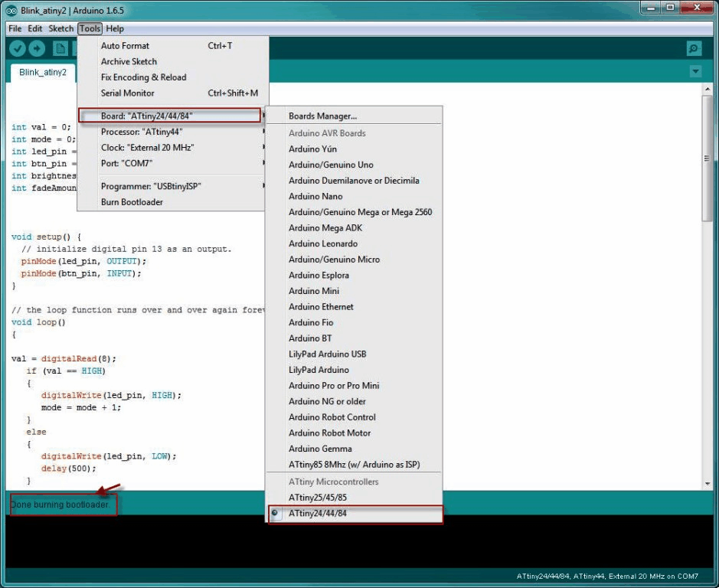Click code line 'pinMode(led_pin, OUTPUT);'
This screenshot has height=588, width=719.
[83, 261]
